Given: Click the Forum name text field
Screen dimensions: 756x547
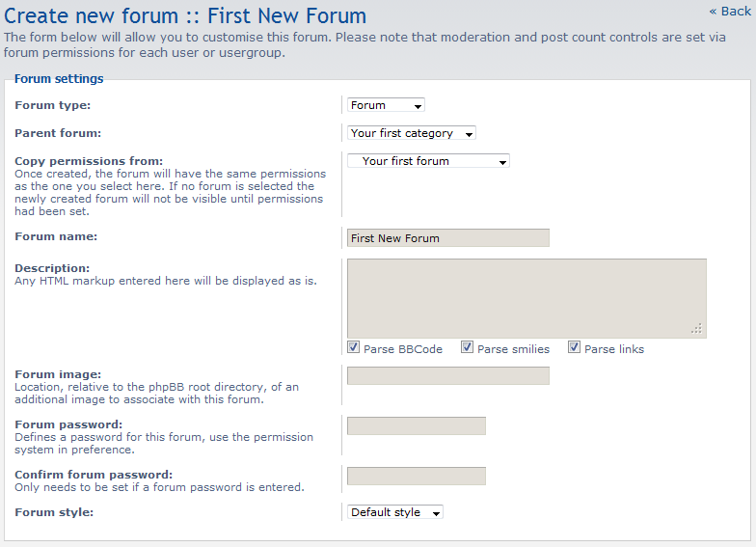Looking at the screenshot, I should pos(447,237).
